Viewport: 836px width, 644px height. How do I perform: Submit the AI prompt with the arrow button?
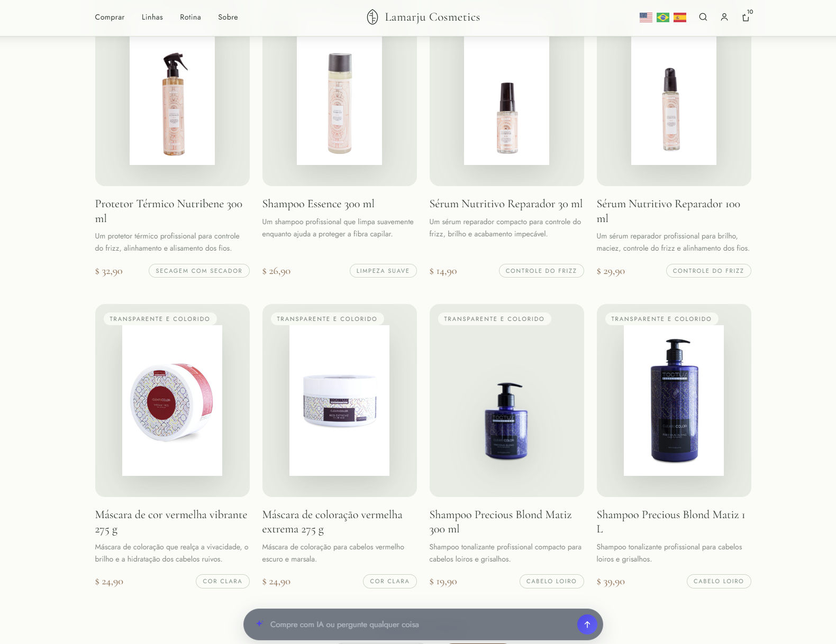pyautogui.click(x=587, y=624)
